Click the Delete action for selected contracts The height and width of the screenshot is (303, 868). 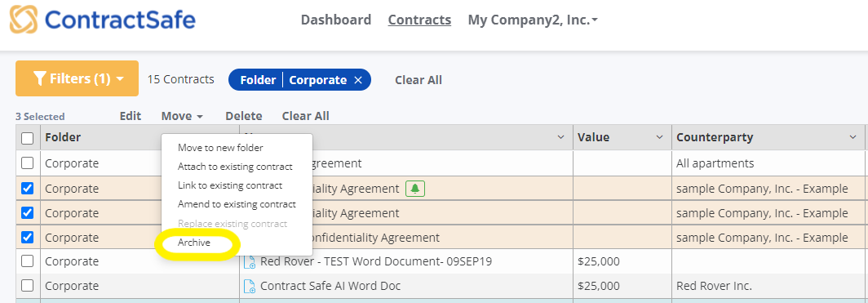(x=244, y=116)
